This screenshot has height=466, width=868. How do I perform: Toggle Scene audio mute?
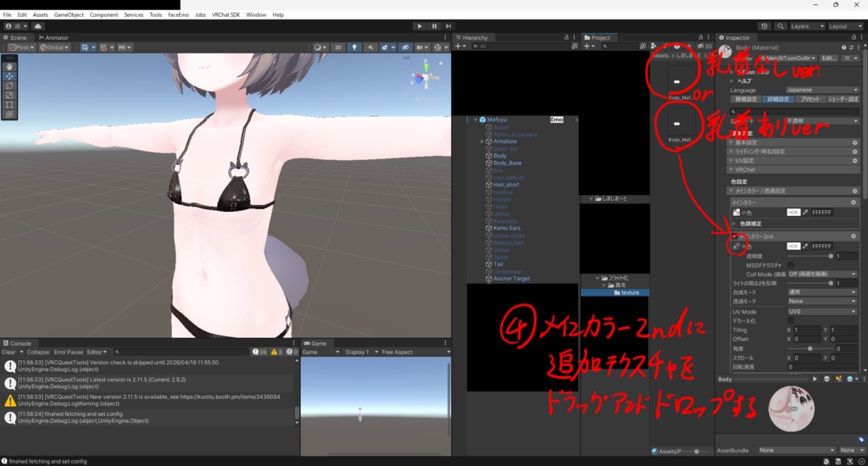coord(370,47)
